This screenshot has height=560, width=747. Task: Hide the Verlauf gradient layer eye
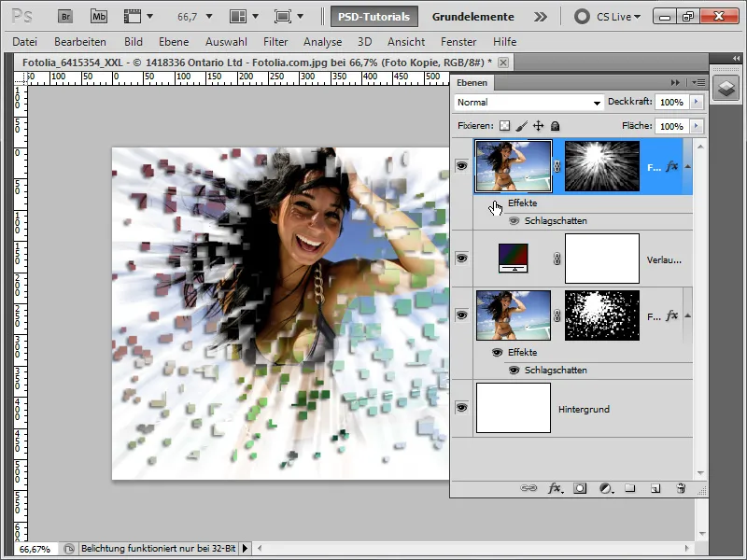(x=461, y=259)
